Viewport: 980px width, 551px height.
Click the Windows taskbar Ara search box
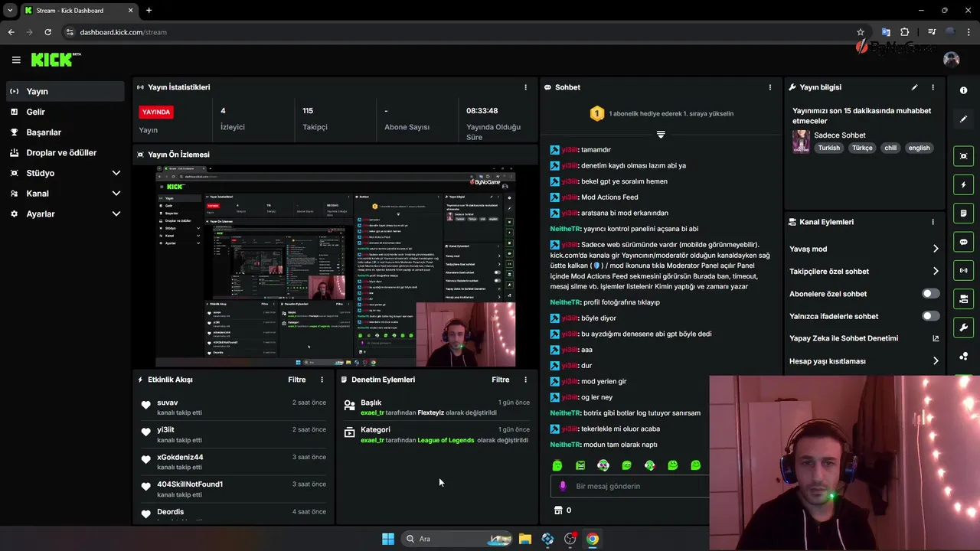[x=457, y=539]
